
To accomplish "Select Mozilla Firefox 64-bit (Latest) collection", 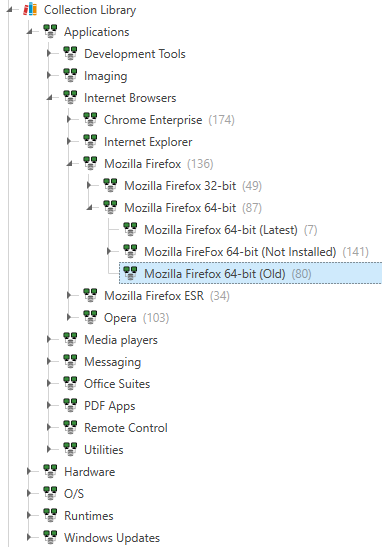I will coord(220,230).
